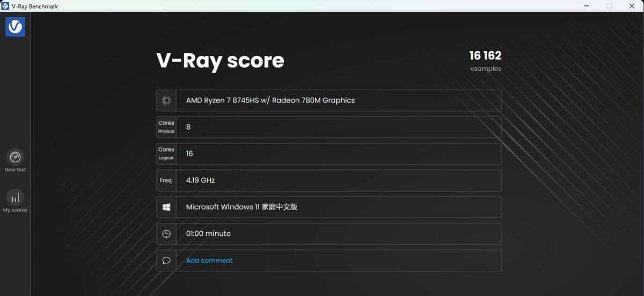Click the Cores Physical label
644x296 pixels.
[166, 127]
